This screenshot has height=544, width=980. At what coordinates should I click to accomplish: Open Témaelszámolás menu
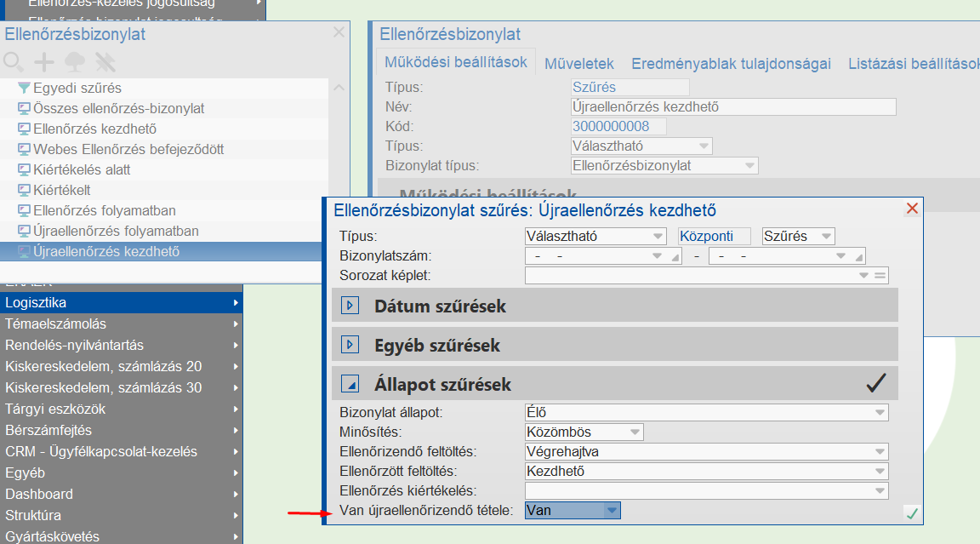coord(122,324)
